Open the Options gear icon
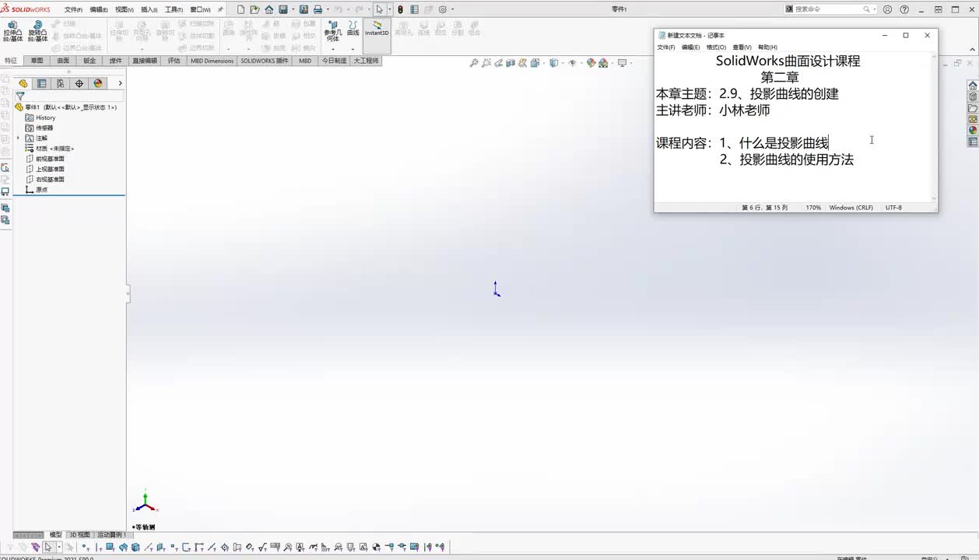 point(443,9)
